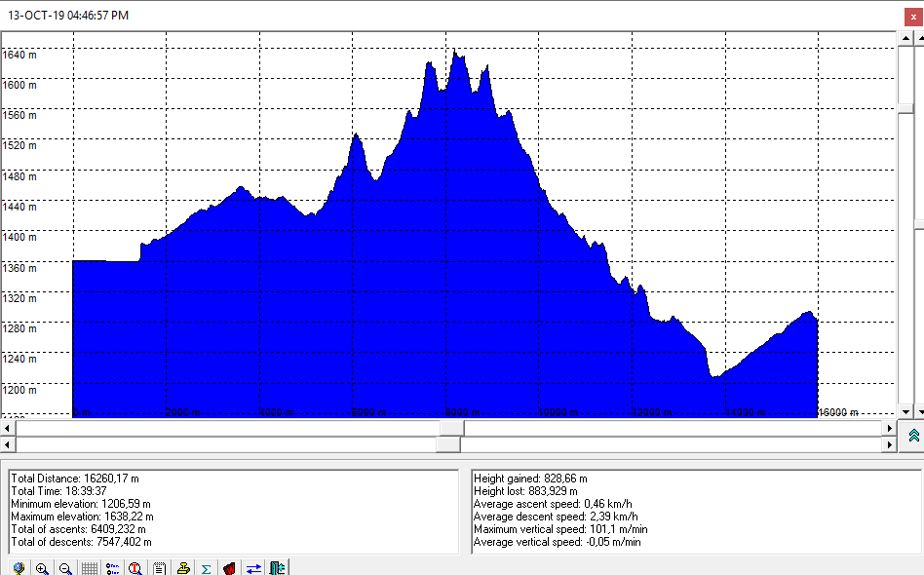The height and width of the screenshot is (575, 924).
Task: Click the globe icon in bottom toolbar
Action: (19, 568)
